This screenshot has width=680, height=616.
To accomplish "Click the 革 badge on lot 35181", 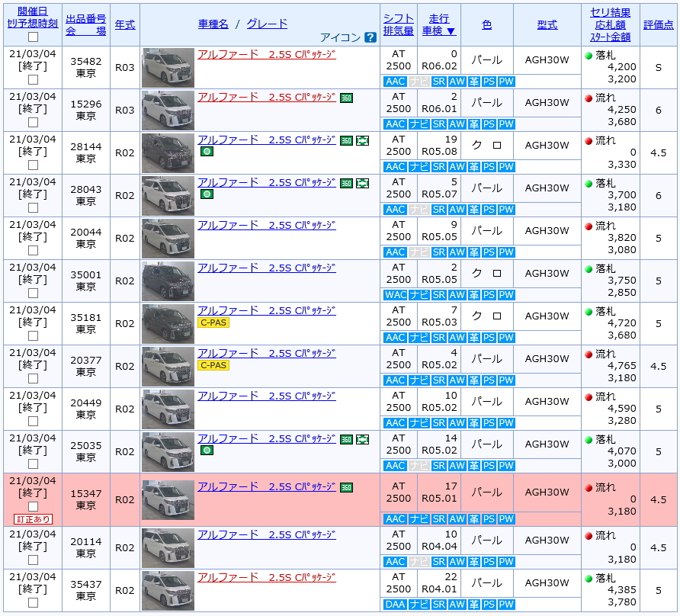I will point(474,338).
